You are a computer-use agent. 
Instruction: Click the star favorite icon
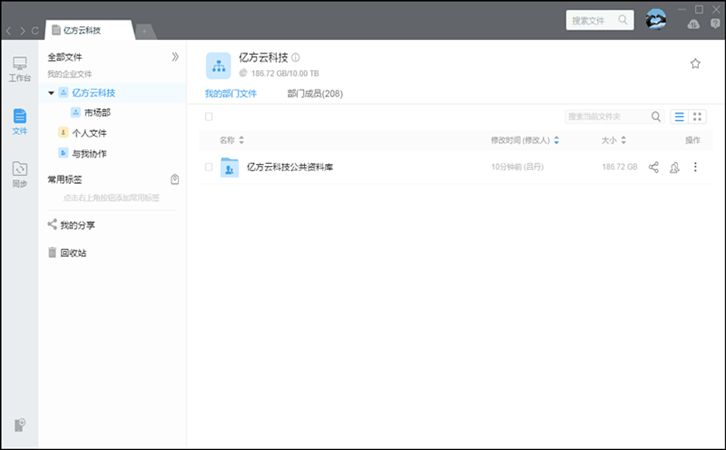695,64
